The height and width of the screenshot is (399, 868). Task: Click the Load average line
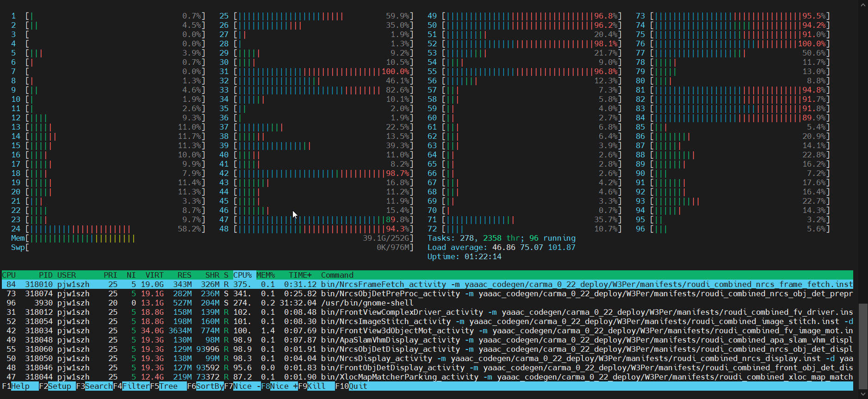[502, 247]
